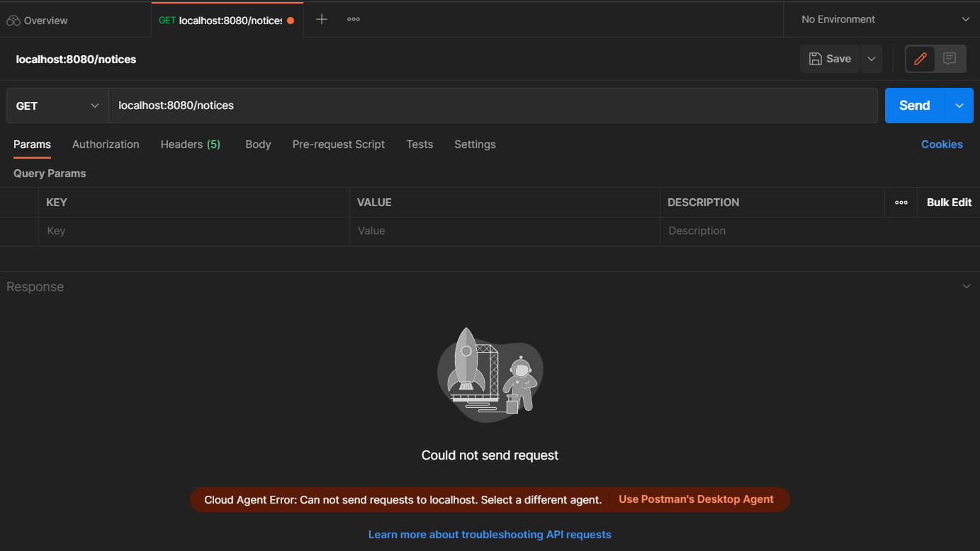Open the comments icon
Image resolution: width=980 pixels, height=551 pixels.
tap(950, 59)
